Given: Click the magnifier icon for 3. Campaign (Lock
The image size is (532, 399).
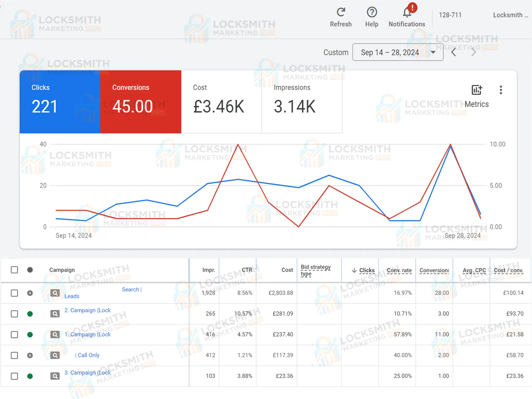Looking at the screenshot, I should [x=55, y=376].
